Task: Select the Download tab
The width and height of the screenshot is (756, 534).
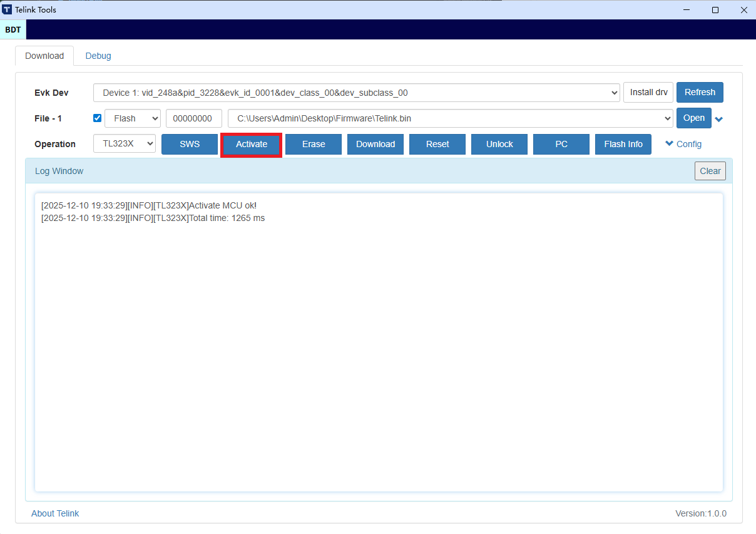Action: click(x=44, y=56)
